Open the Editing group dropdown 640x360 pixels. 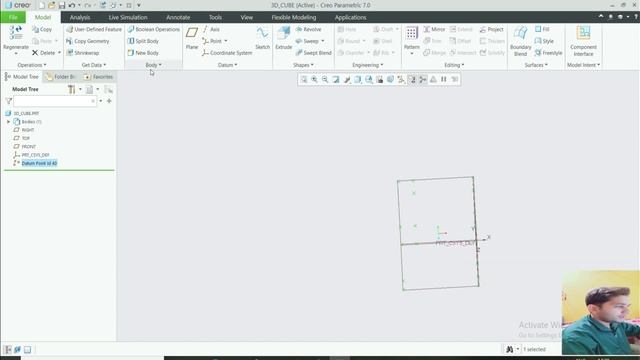click(454, 65)
